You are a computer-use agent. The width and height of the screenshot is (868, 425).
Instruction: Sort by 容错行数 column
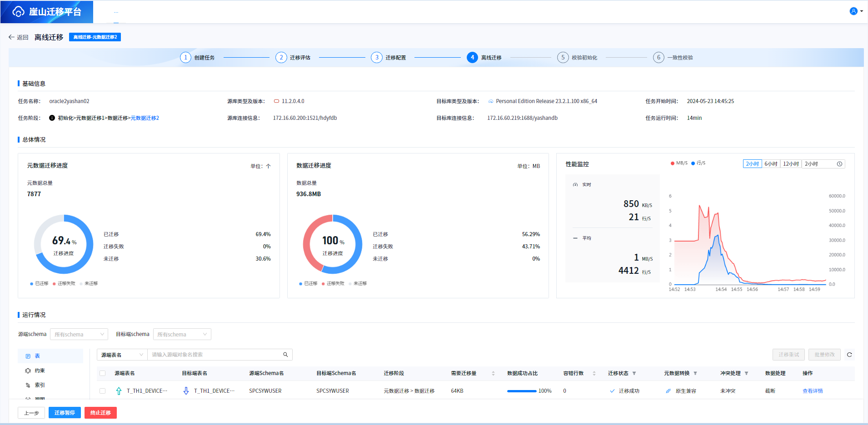click(594, 373)
